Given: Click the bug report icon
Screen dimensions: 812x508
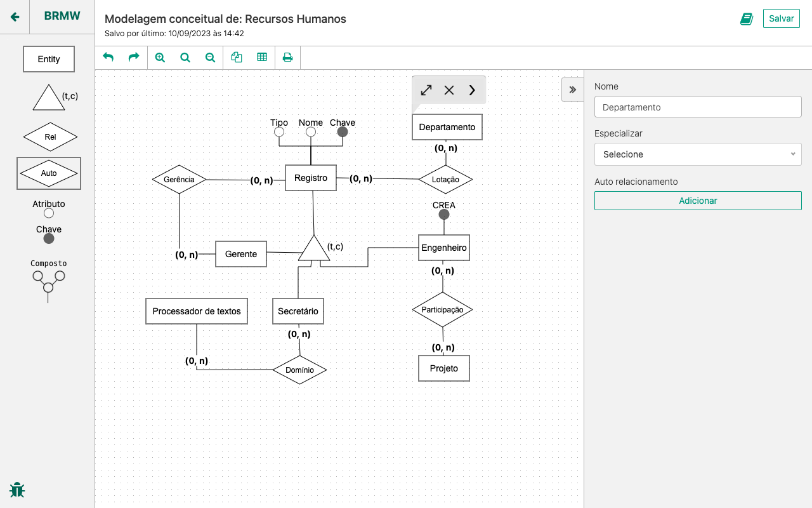Looking at the screenshot, I should (x=17, y=490).
